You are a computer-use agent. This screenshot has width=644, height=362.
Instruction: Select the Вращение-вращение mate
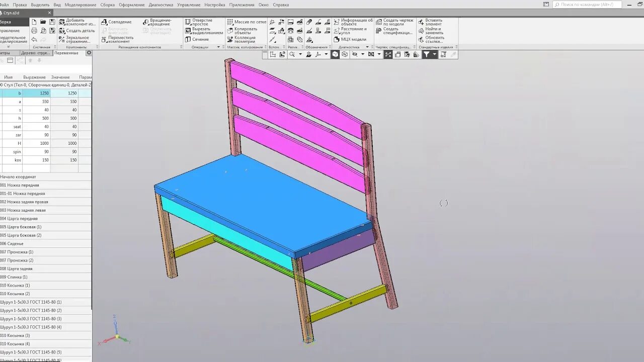pyautogui.click(x=157, y=22)
